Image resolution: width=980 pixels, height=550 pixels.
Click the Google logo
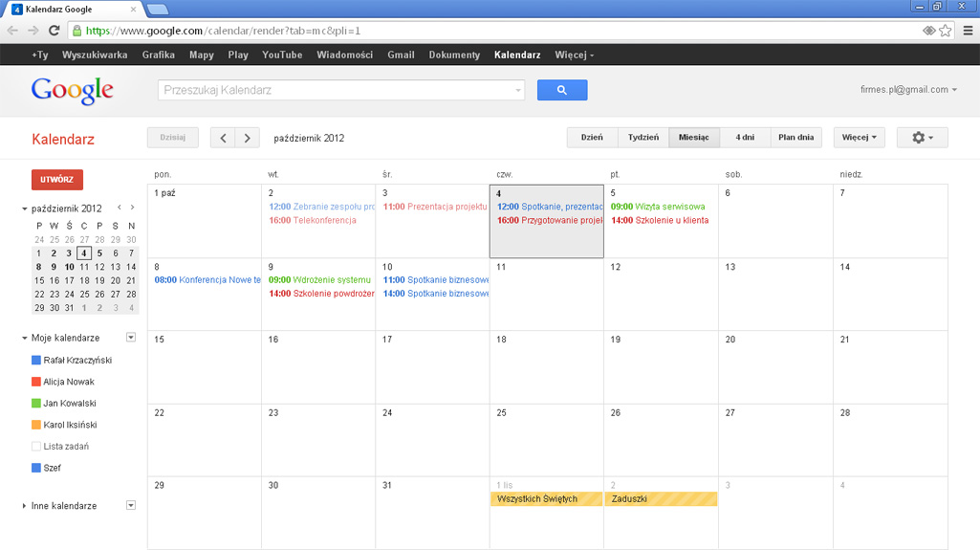73,91
